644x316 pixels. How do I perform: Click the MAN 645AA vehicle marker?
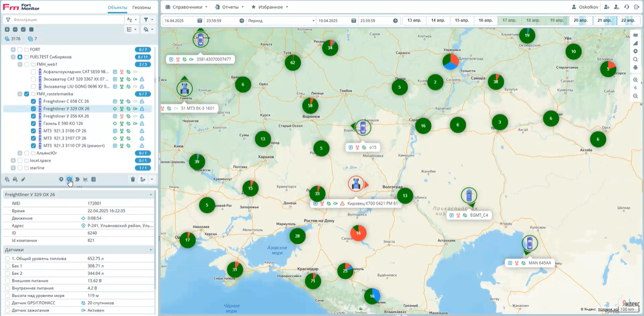[529, 243]
